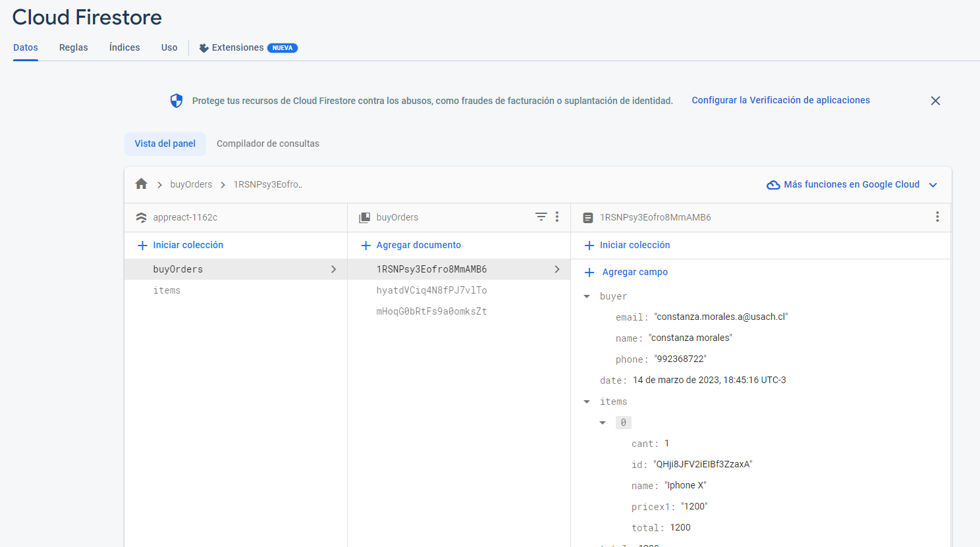Click the email field value

click(x=721, y=317)
